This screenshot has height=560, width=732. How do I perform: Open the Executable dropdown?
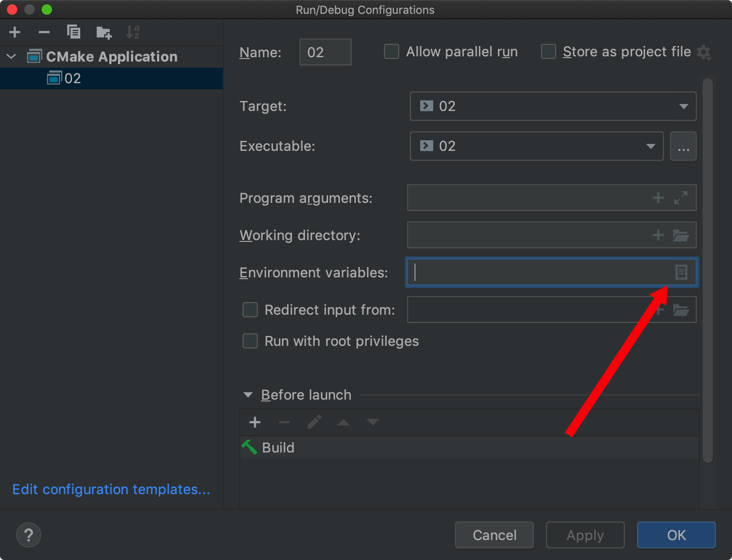[x=650, y=146]
